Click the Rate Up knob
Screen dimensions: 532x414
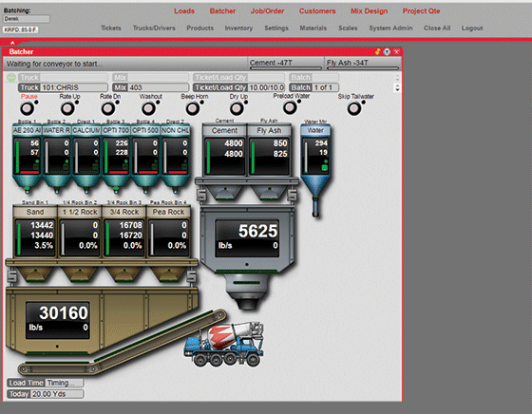point(67,108)
